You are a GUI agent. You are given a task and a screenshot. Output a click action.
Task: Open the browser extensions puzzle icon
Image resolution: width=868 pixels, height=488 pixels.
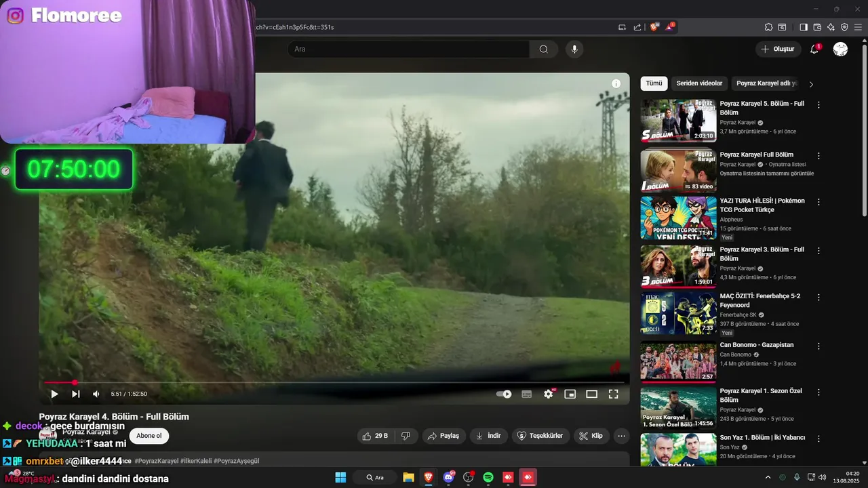click(x=768, y=27)
